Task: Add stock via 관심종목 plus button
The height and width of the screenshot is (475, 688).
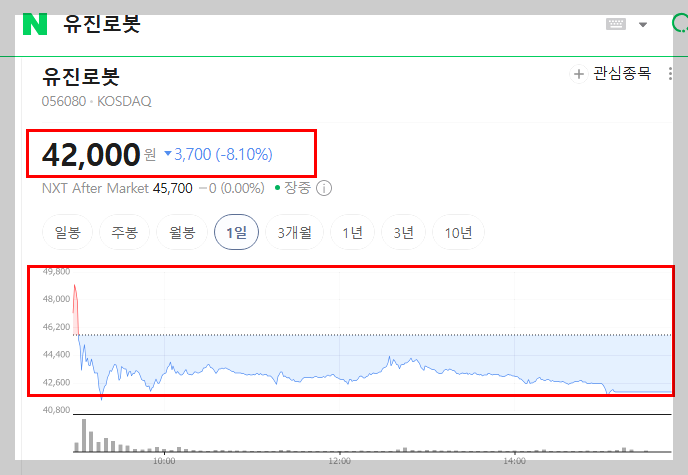Action: 610,74
